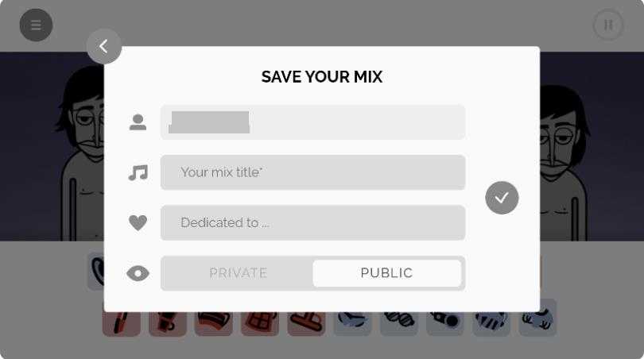Select the first red sound icon
The height and width of the screenshot is (359, 644).
click(x=122, y=322)
